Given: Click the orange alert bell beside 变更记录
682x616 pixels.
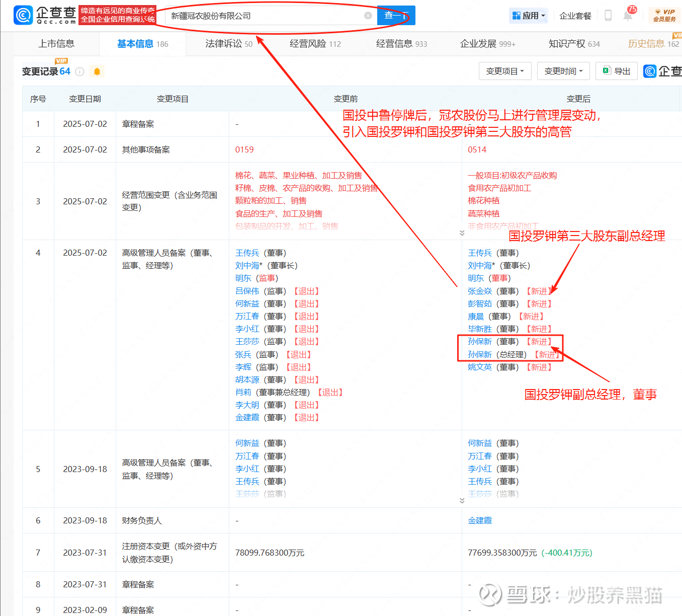Looking at the screenshot, I should [97, 71].
